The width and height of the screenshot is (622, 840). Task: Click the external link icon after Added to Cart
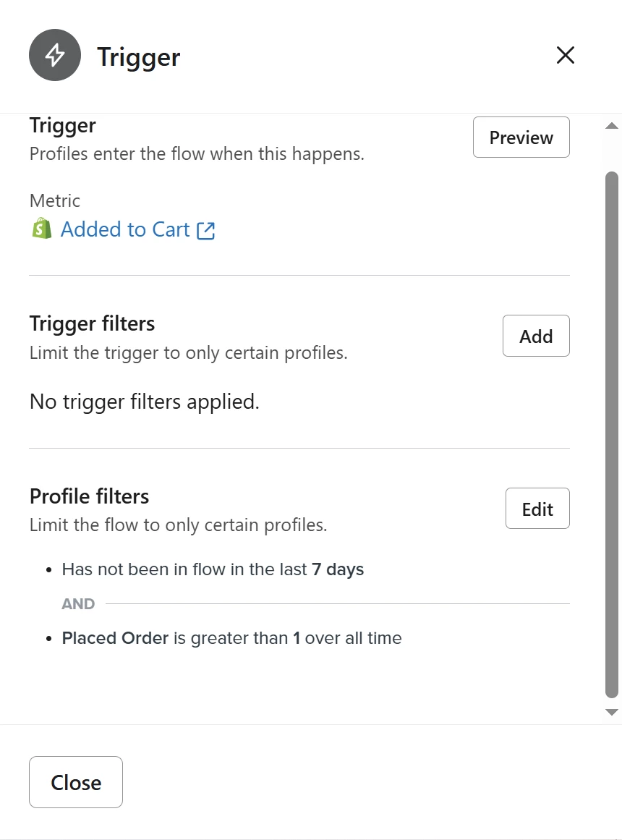205,230
